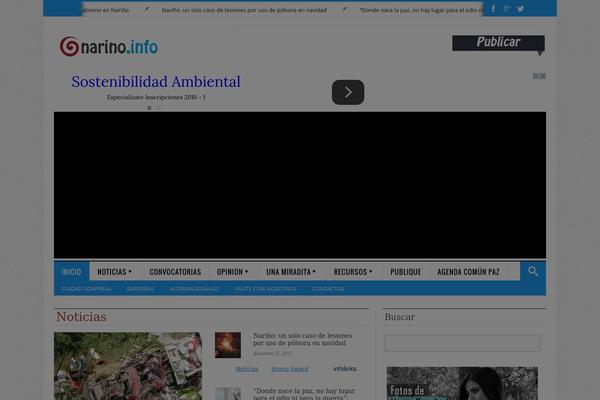
Task: Open the Contactos submenu link
Action: point(328,289)
